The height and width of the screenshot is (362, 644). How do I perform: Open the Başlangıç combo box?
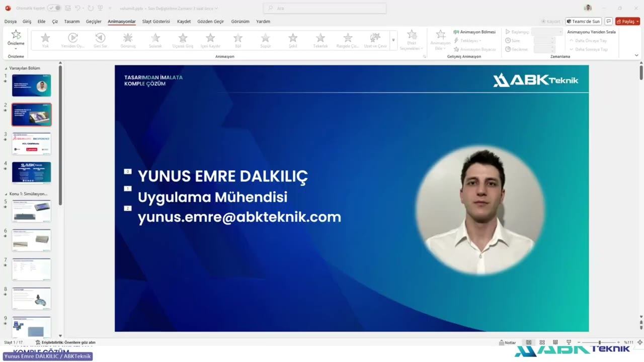coord(547,32)
